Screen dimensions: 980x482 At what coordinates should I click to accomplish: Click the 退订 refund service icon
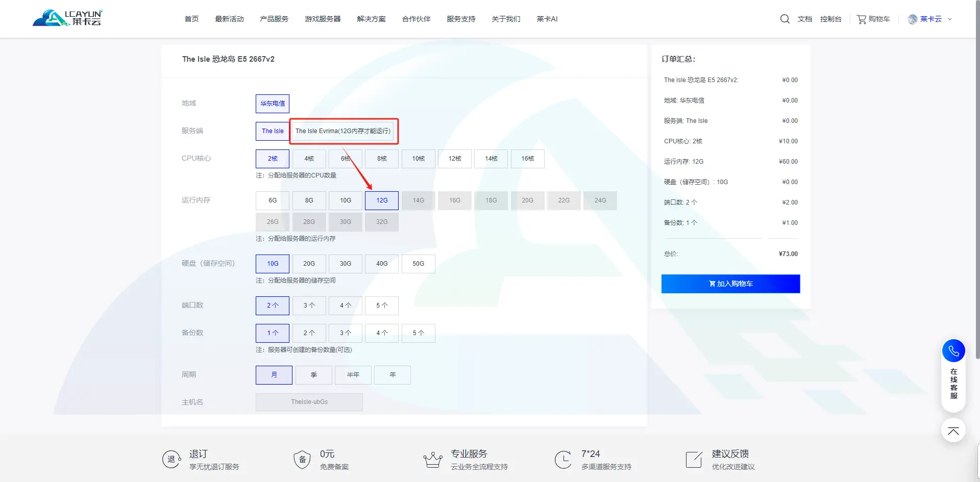pos(171,459)
